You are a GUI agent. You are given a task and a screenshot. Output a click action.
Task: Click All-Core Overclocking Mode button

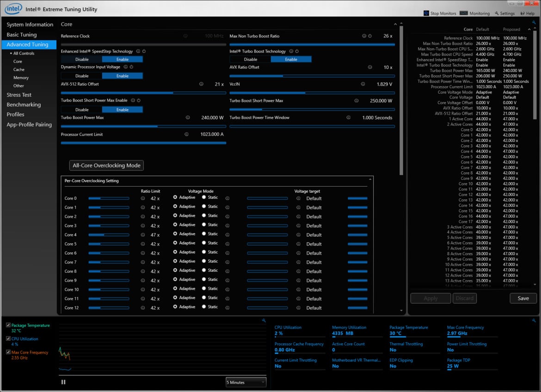click(106, 165)
